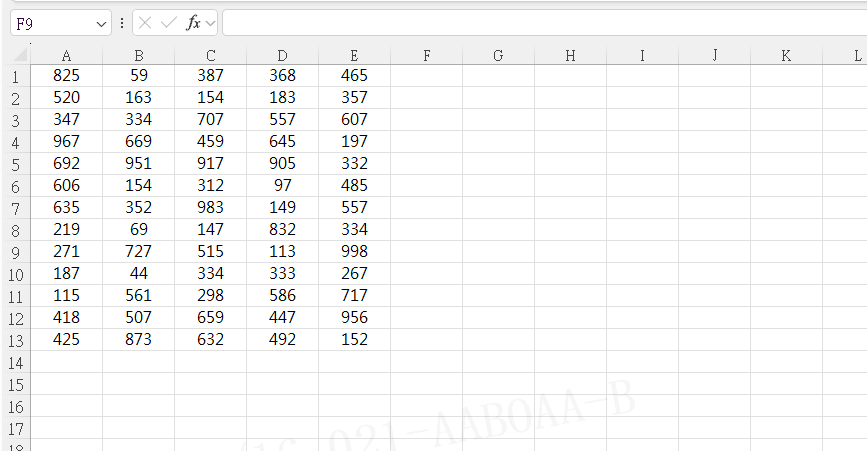Click cell C7 containing 983

coord(210,207)
